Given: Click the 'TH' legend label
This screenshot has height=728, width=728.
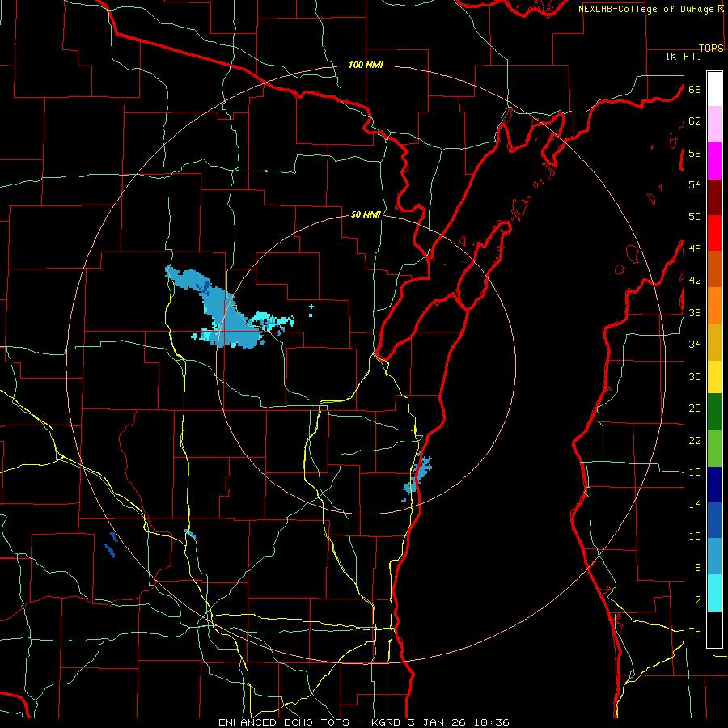Looking at the screenshot, I should (x=695, y=631).
